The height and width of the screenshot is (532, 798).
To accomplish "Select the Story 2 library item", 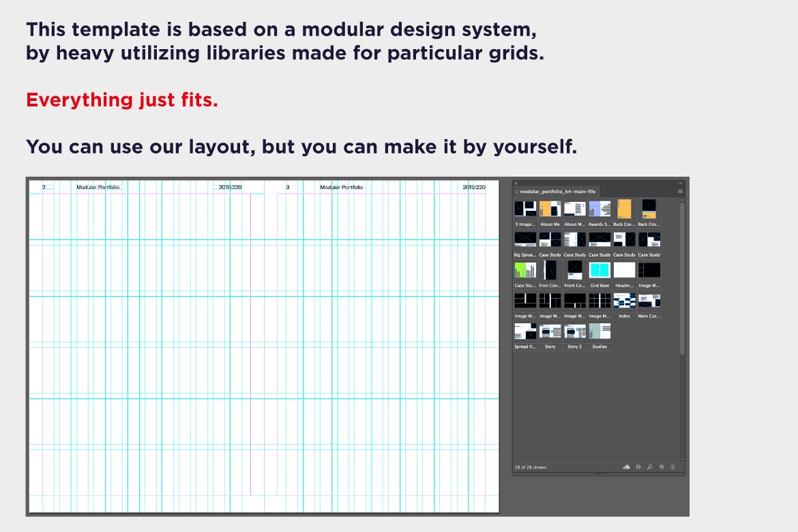I will click(575, 331).
